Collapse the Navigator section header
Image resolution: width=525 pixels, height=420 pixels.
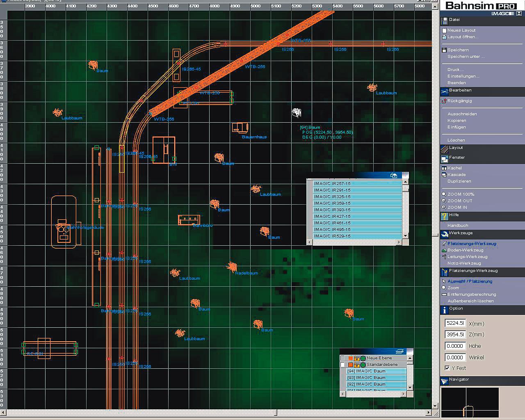click(x=482, y=381)
